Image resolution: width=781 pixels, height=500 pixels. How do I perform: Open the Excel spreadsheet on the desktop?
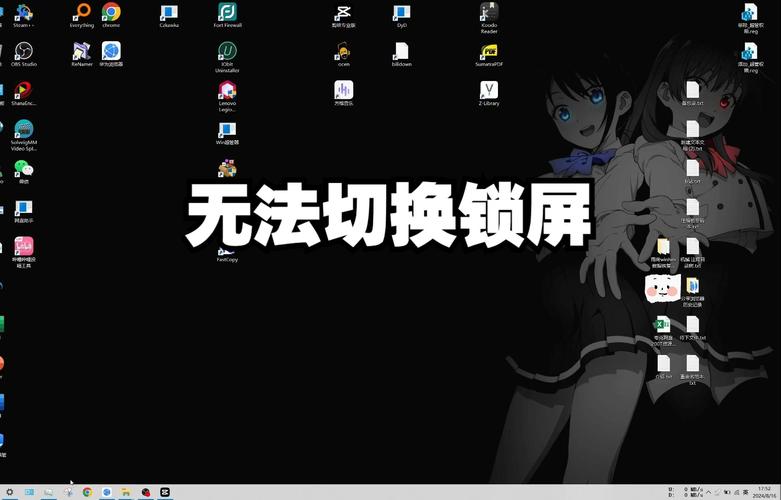(663, 331)
